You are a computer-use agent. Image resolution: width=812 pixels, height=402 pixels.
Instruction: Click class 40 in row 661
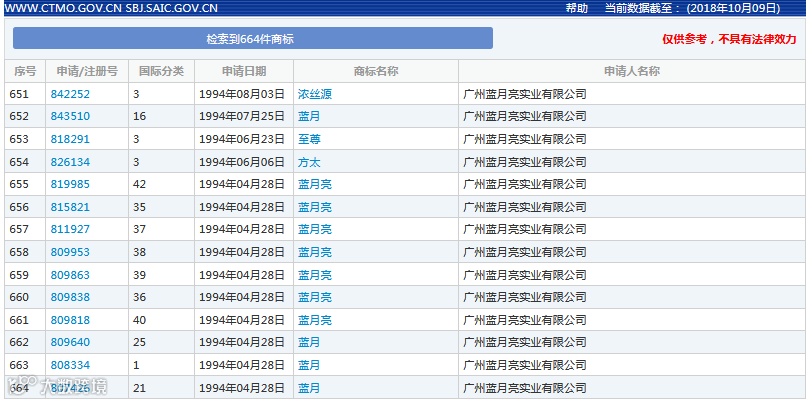point(139,320)
